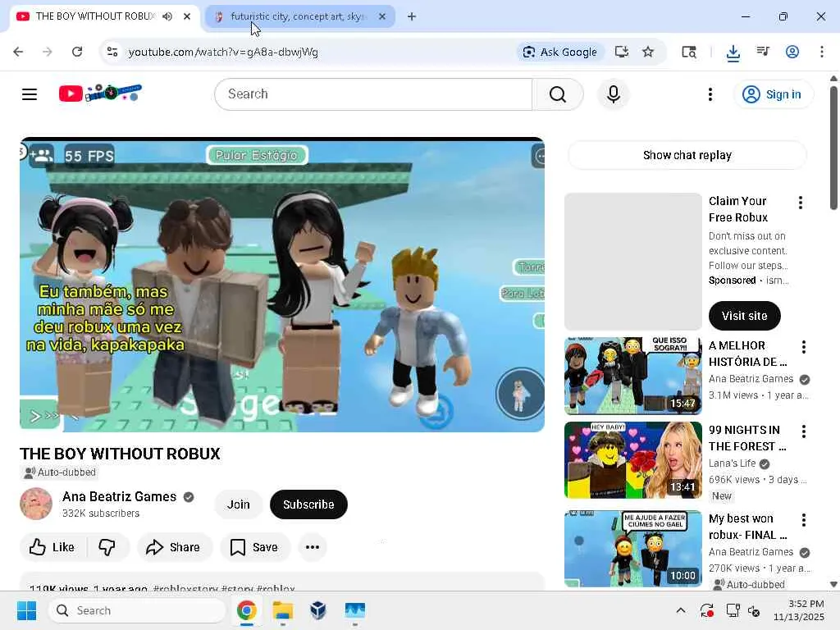Open more actions ellipsis below video
This screenshot has width=840, height=630.
coord(313,547)
